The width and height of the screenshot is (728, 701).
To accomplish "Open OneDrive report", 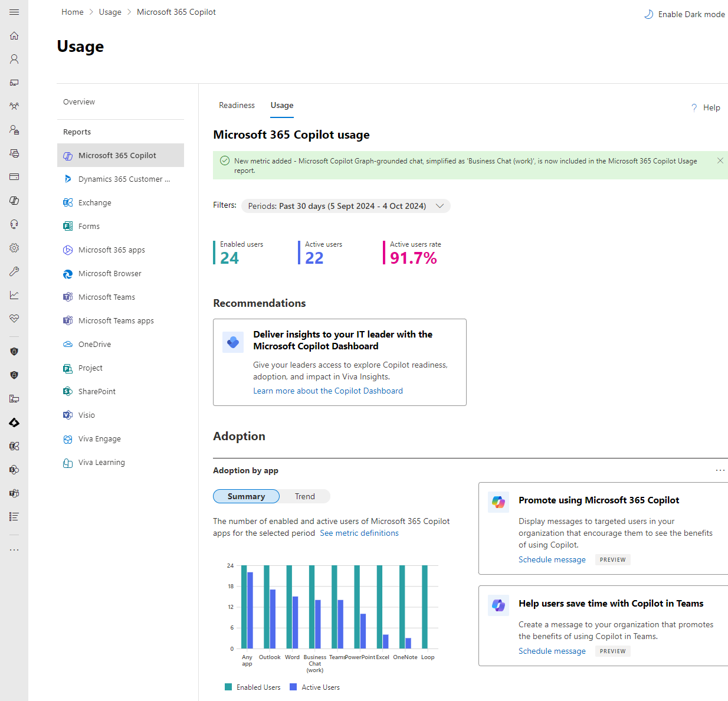I will [120, 344].
